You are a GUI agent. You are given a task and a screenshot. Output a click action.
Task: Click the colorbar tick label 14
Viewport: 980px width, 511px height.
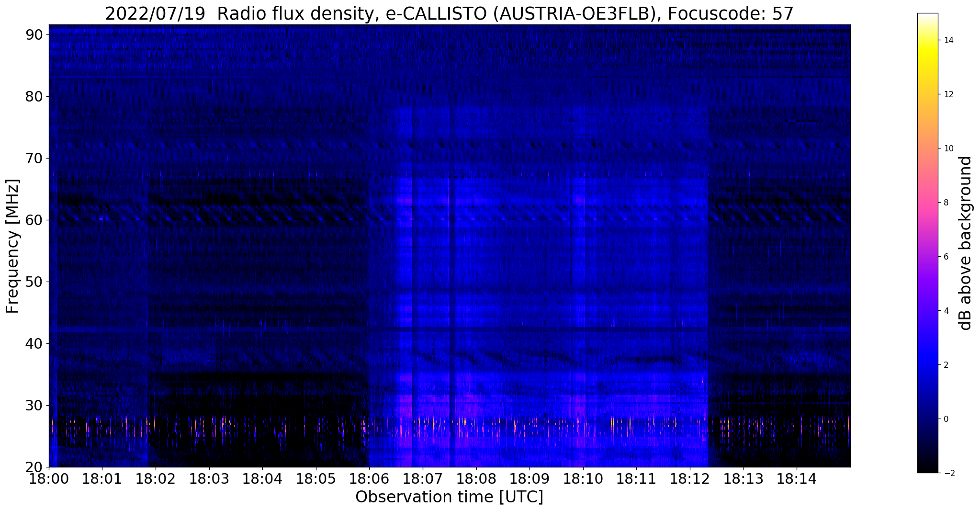pyautogui.click(x=948, y=40)
